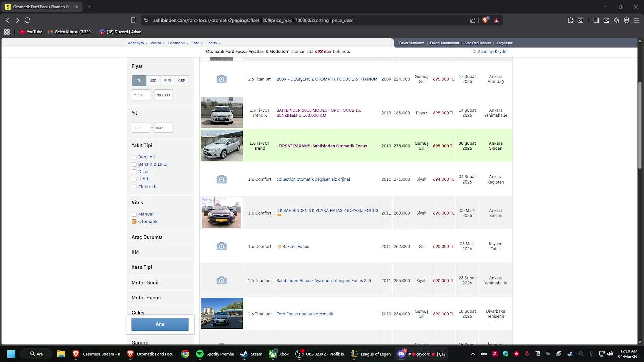Open Brave Shields lion icon

485,20
